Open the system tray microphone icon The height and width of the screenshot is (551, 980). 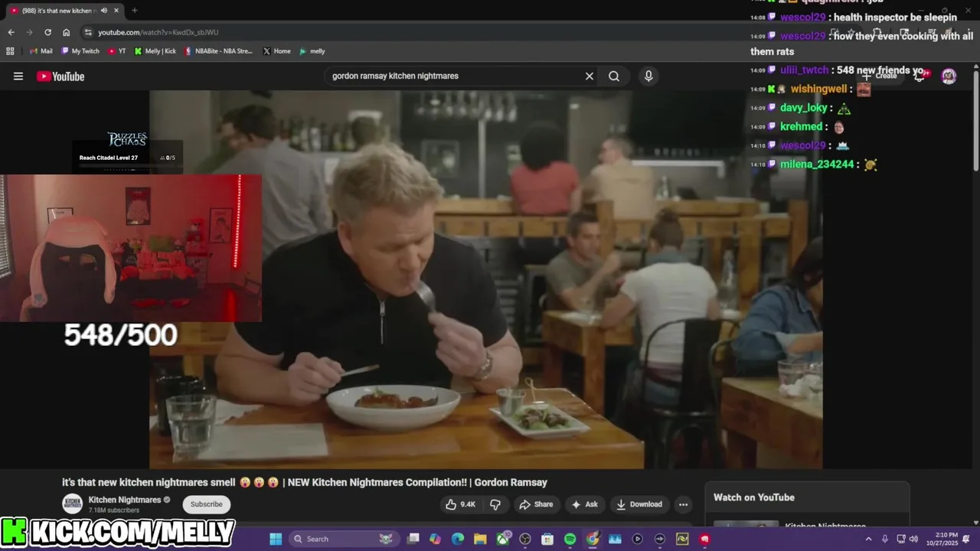(x=885, y=539)
